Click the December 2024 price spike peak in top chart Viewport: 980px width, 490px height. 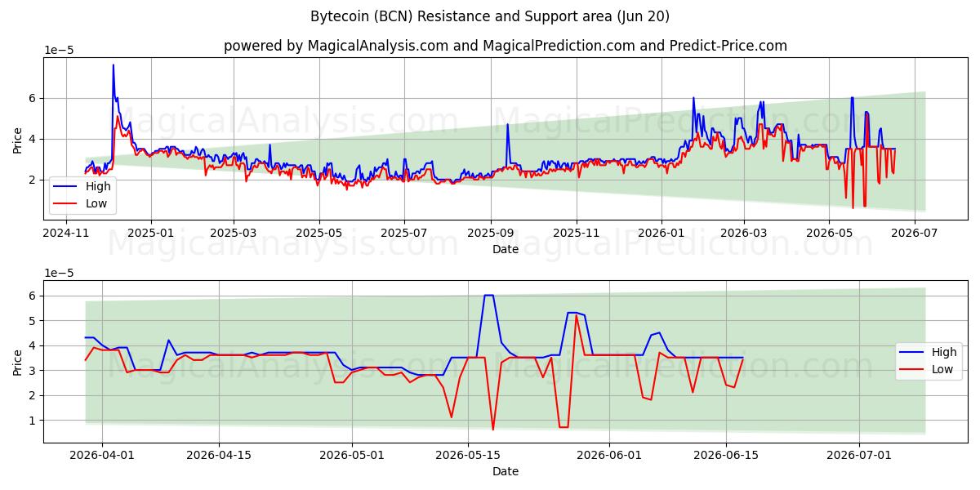click(x=114, y=65)
